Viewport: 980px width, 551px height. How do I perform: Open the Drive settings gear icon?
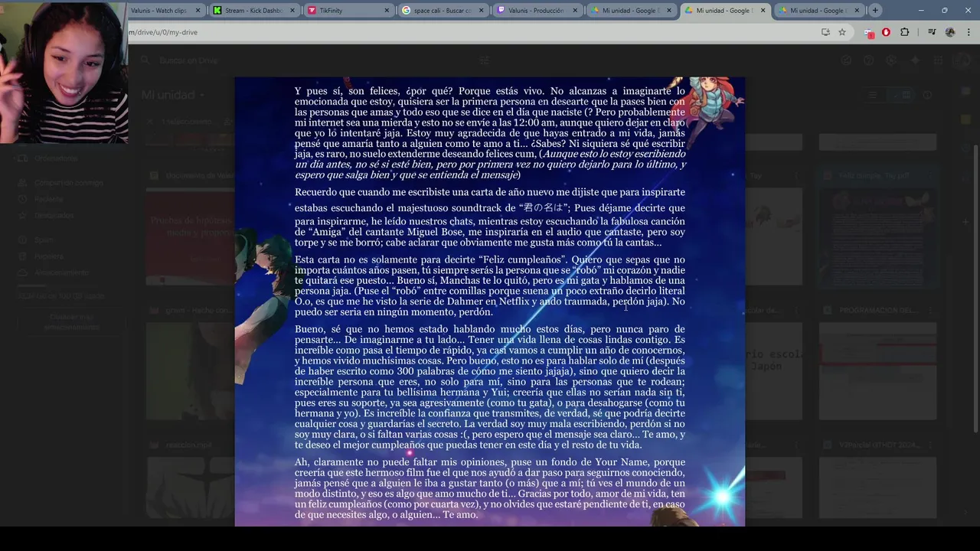[x=892, y=60]
